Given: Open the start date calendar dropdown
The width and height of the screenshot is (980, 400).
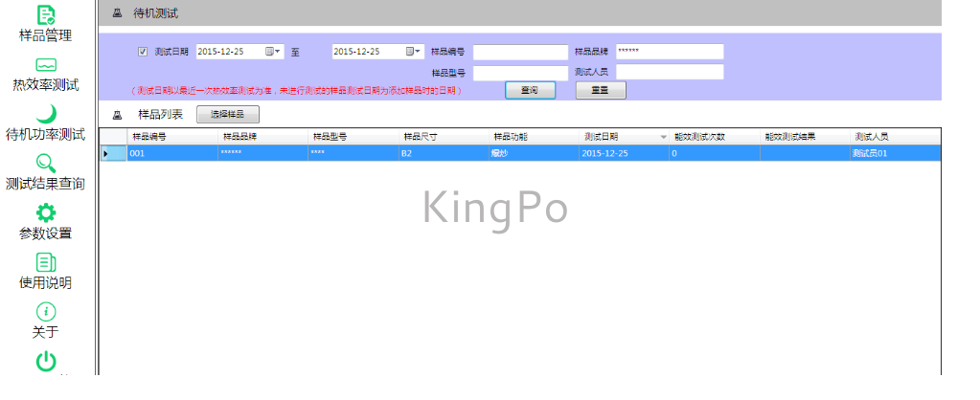Looking at the screenshot, I should point(273,52).
